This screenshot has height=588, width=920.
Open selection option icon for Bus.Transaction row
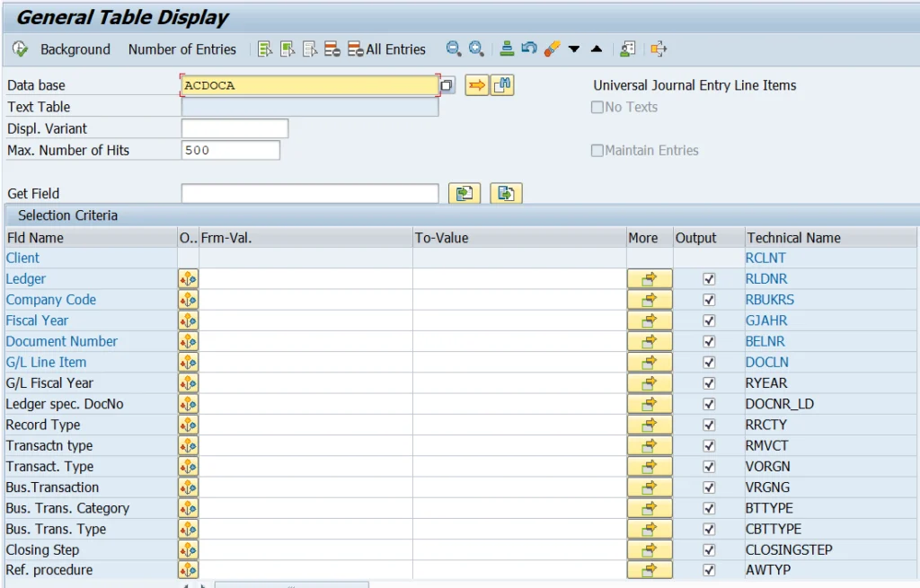tap(189, 487)
